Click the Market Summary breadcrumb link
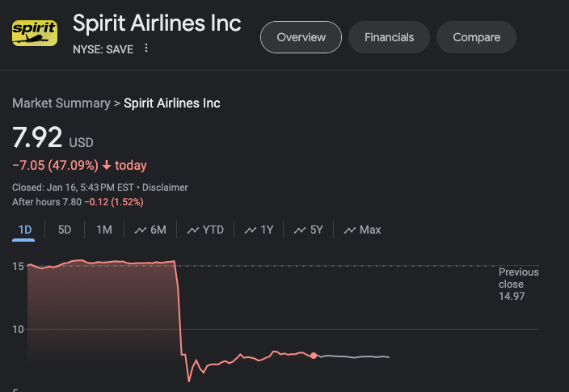Image resolution: width=569 pixels, height=392 pixels. pos(61,103)
